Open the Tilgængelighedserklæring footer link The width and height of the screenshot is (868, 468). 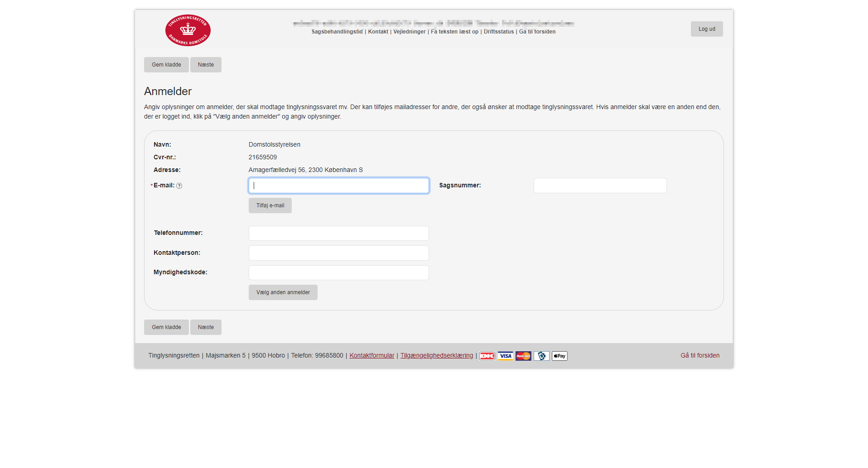(436, 356)
